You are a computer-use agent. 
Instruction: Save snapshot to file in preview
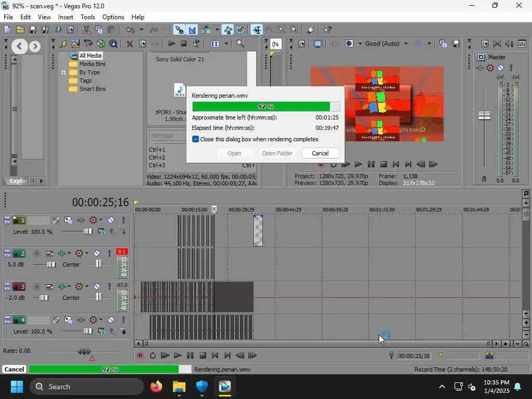(x=456, y=44)
